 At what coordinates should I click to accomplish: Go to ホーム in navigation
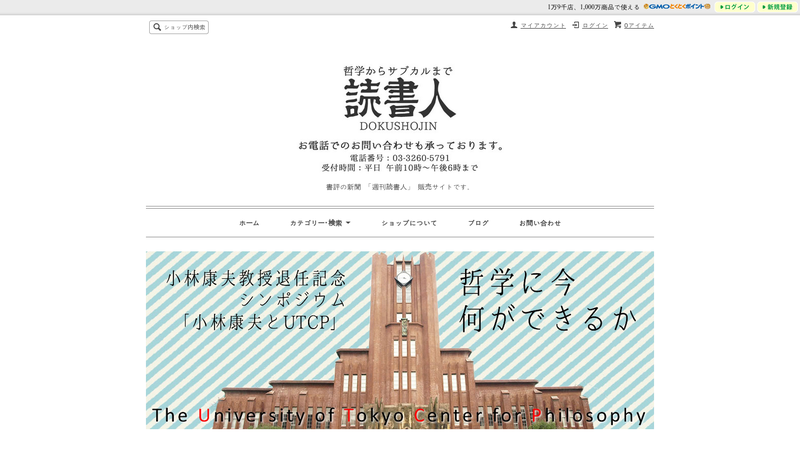pos(249,223)
